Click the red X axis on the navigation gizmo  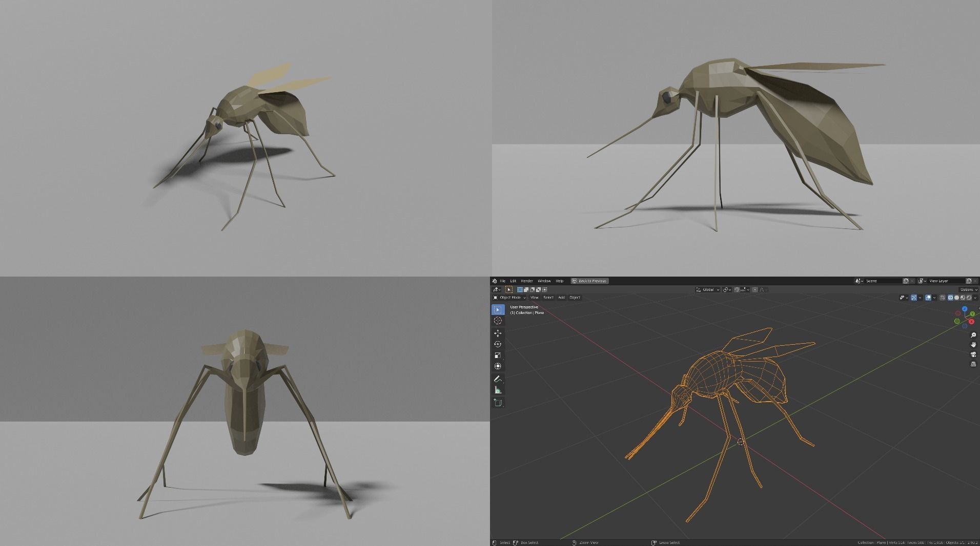[x=971, y=322]
